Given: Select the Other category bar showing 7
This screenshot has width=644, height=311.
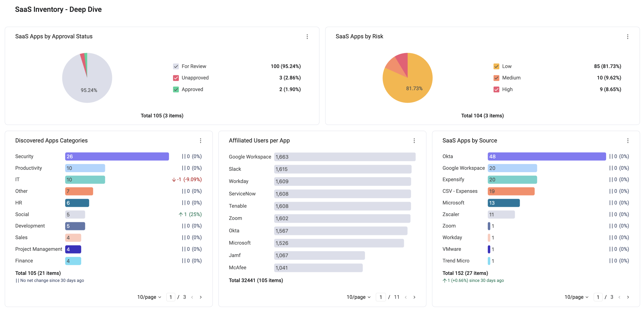Looking at the screenshot, I should [x=79, y=191].
